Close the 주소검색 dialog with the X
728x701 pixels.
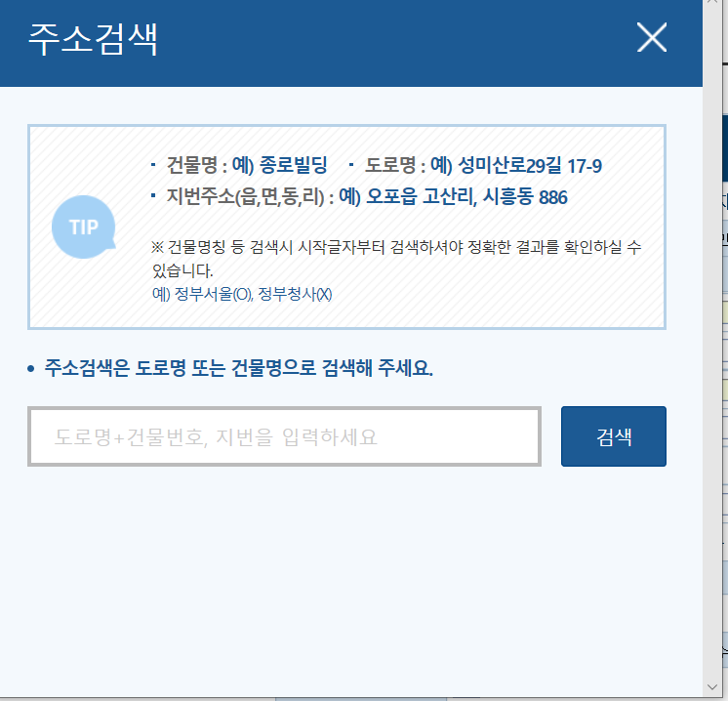pyautogui.click(x=652, y=37)
